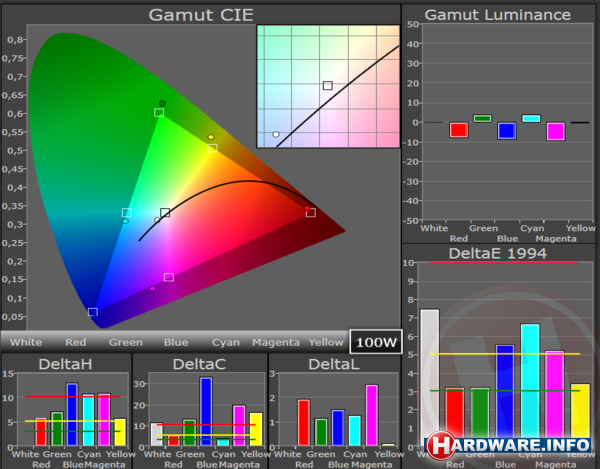The image size is (600, 469).
Task: Choose the Blue tab in color strip
Action: [x=176, y=342]
